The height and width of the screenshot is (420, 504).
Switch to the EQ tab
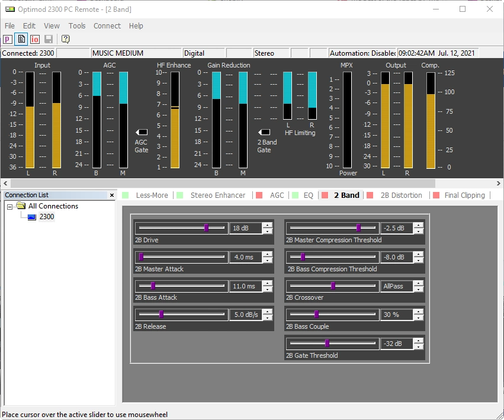(x=308, y=195)
